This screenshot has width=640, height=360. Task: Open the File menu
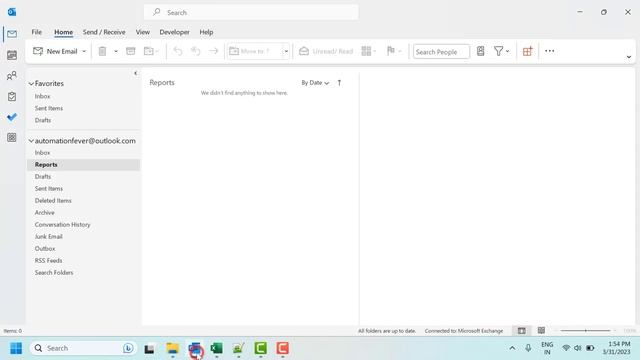tap(37, 32)
